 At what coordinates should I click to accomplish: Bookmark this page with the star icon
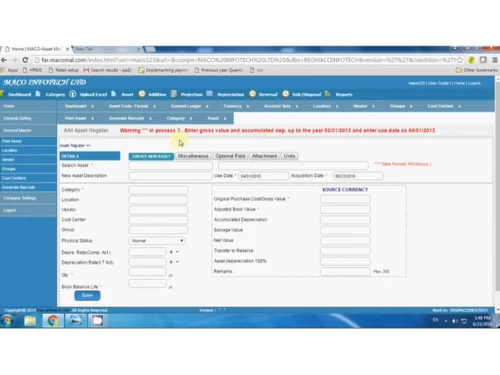(x=460, y=60)
